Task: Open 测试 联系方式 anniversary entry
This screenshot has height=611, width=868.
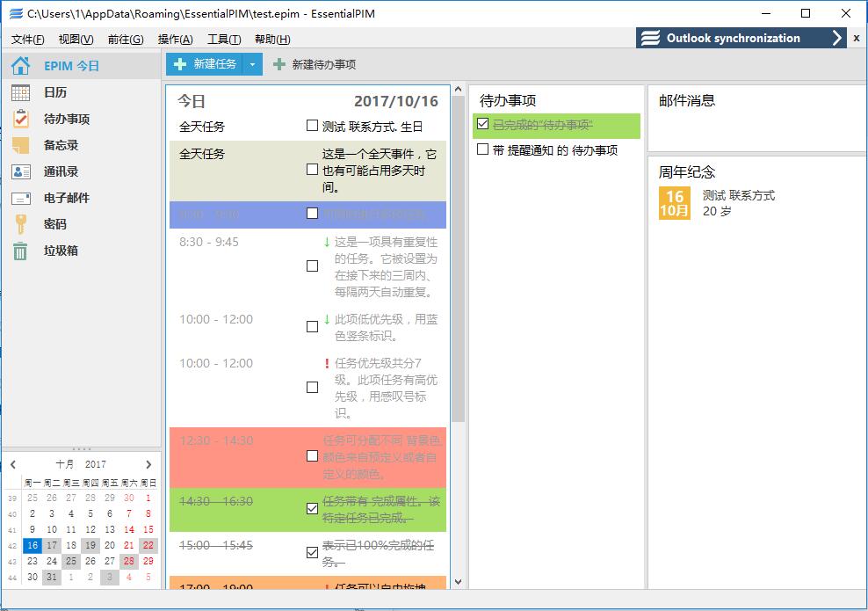Action: click(x=739, y=195)
